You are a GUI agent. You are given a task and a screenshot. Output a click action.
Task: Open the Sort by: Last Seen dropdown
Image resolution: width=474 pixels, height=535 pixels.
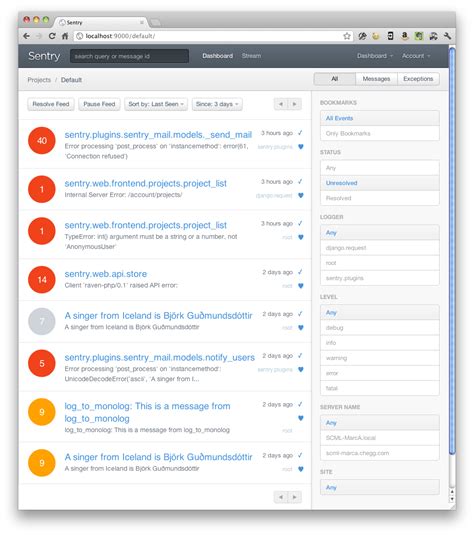click(x=156, y=104)
